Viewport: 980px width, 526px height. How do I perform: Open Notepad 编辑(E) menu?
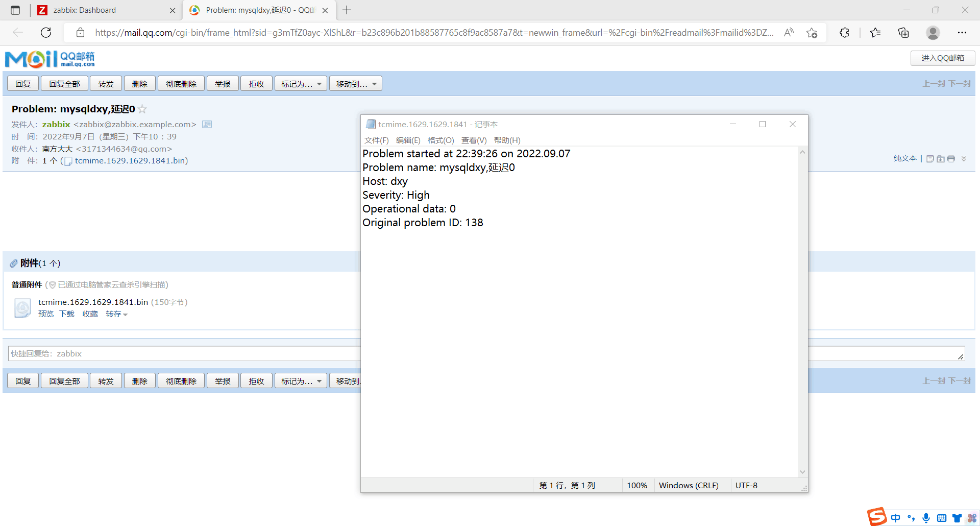408,140
